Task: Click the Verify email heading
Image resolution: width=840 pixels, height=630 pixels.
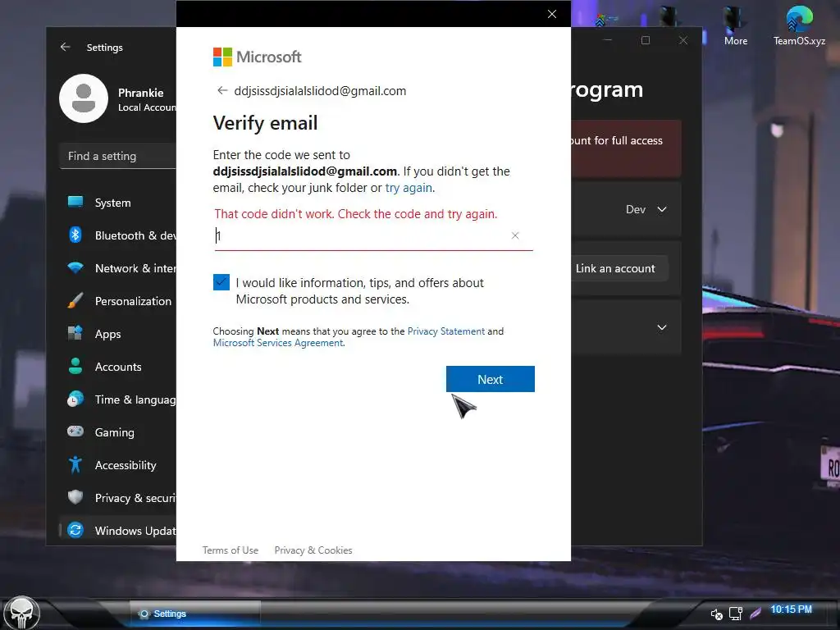Action: coord(265,123)
